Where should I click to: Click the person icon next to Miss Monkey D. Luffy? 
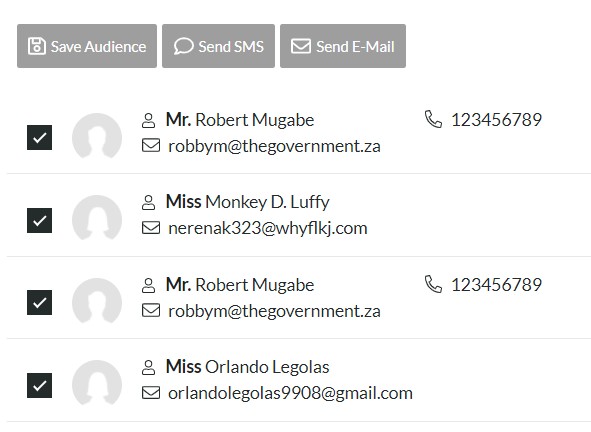click(148, 202)
